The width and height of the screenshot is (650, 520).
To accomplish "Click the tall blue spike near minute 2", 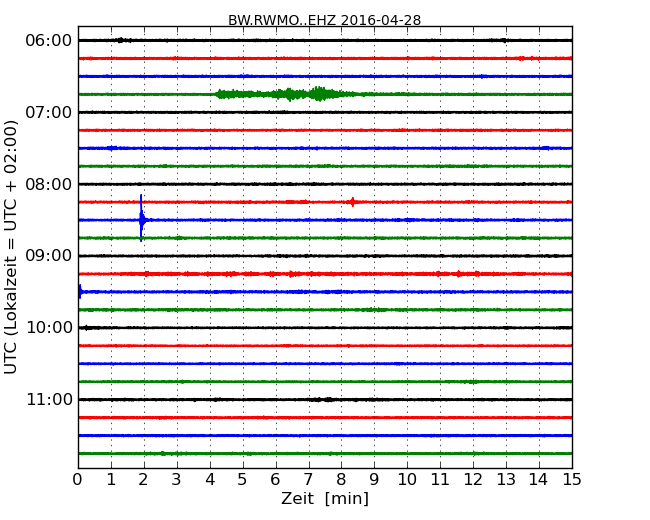I will [x=142, y=218].
